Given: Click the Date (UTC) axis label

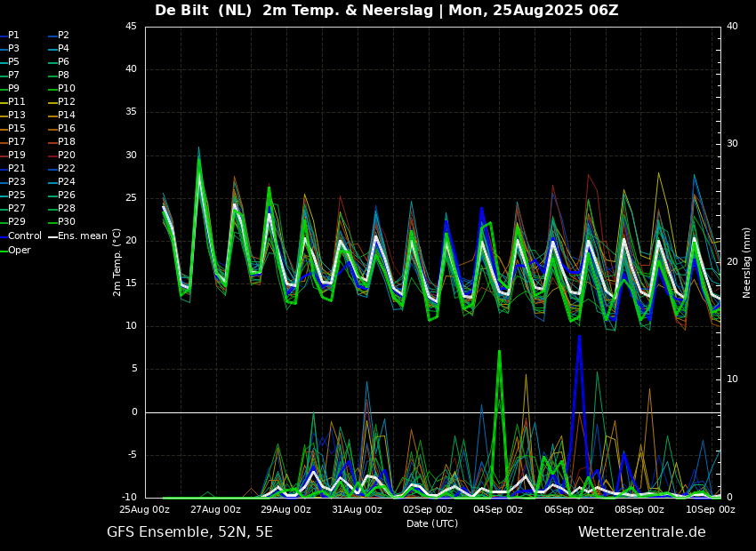Looking at the screenshot, I should [x=432, y=523].
